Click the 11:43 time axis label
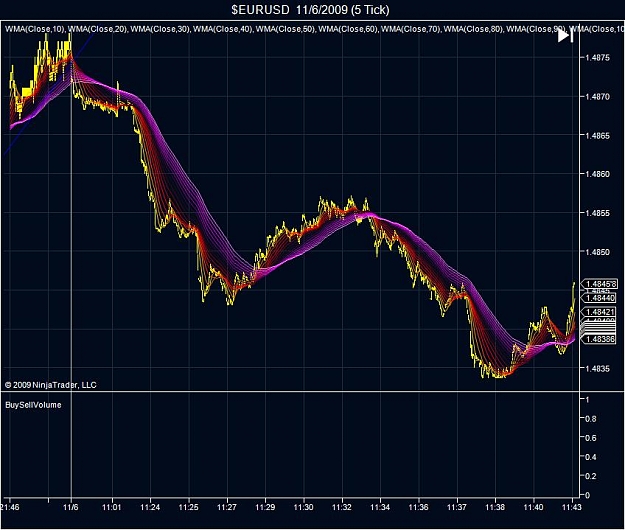The height and width of the screenshot is (530, 625). (x=572, y=507)
